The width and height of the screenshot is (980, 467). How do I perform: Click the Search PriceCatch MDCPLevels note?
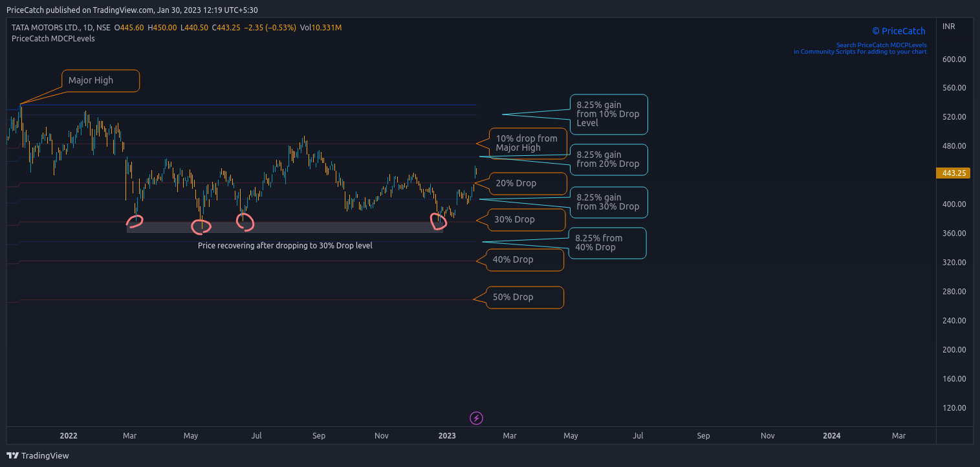click(x=860, y=49)
